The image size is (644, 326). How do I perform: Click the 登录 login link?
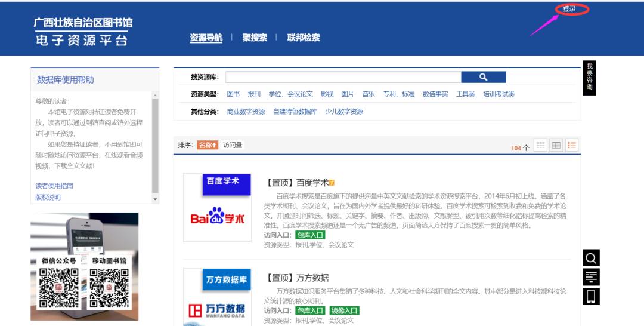click(569, 8)
